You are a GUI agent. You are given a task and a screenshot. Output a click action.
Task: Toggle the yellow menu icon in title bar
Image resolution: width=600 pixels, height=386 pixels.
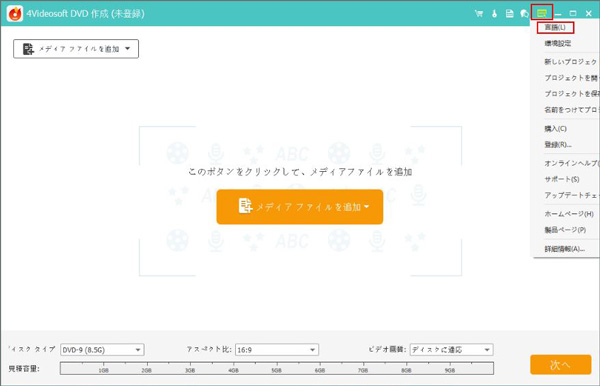pyautogui.click(x=541, y=13)
